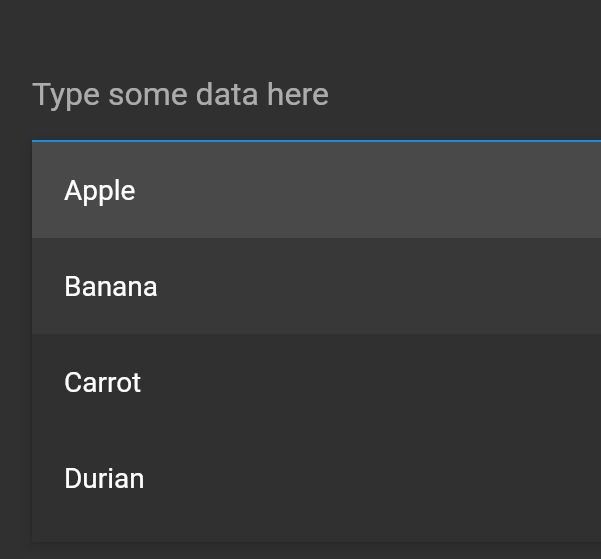Choose Carrot in the dropdown panel

[300, 382]
